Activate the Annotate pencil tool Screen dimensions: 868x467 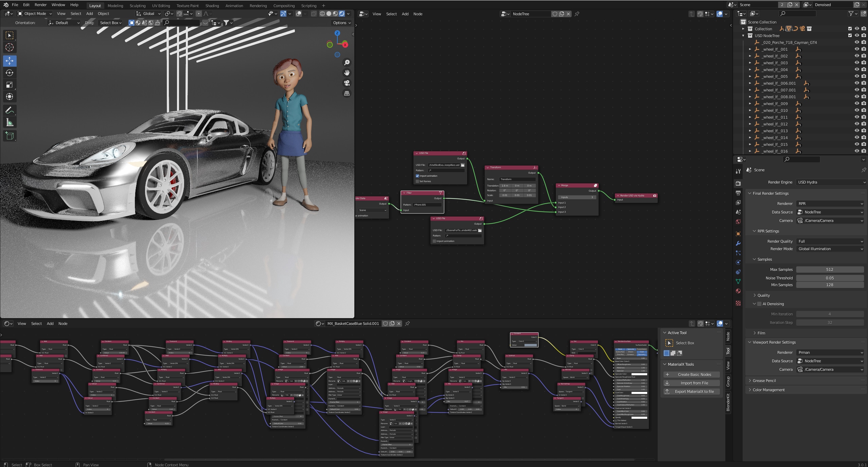tap(10, 110)
